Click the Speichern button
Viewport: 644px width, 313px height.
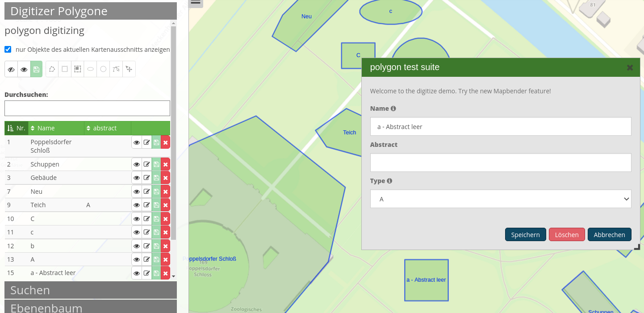tap(526, 234)
